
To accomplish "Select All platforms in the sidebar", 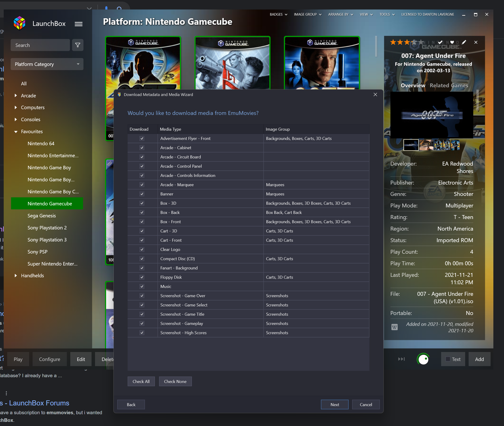I will [24, 83].
